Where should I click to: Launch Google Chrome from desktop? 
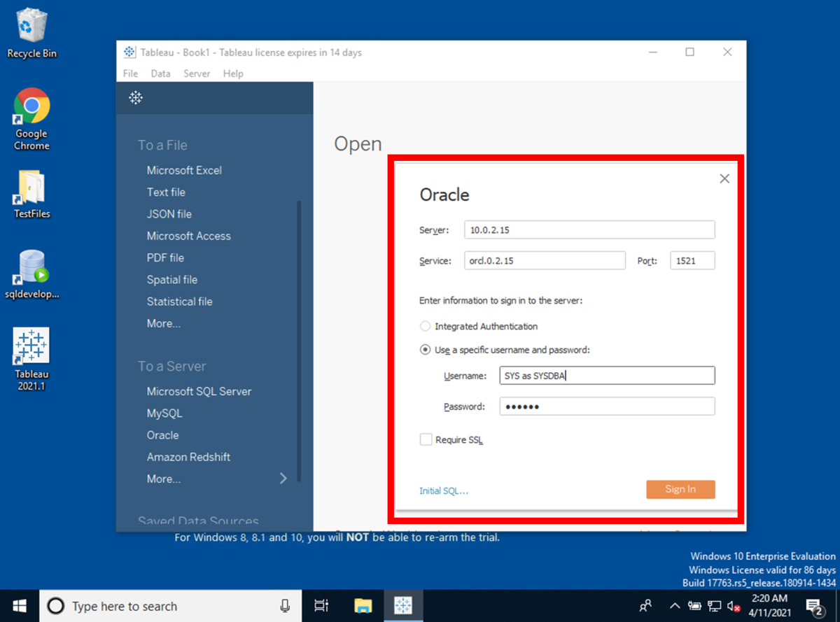coord(31,120)
